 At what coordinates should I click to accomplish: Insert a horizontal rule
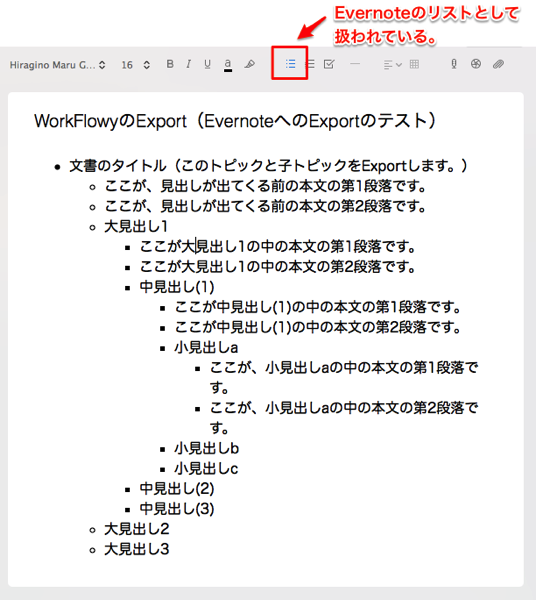pos(355,64)
